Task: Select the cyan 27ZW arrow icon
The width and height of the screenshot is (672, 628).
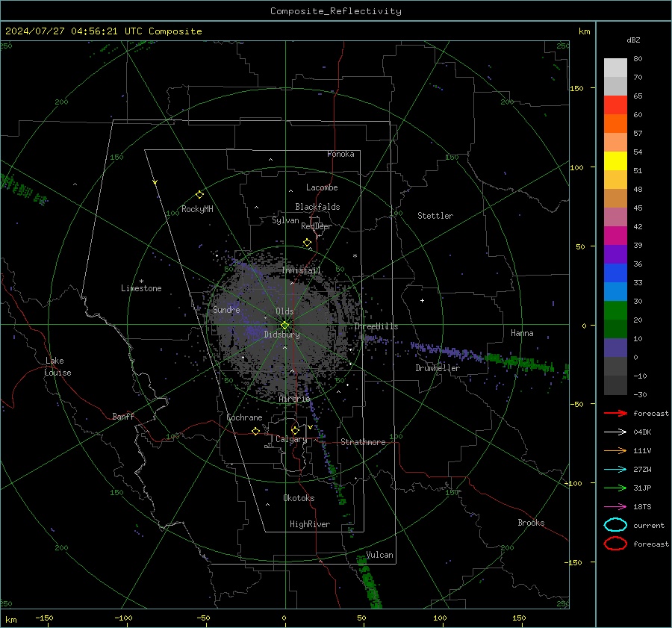Action: pos(615,470)
